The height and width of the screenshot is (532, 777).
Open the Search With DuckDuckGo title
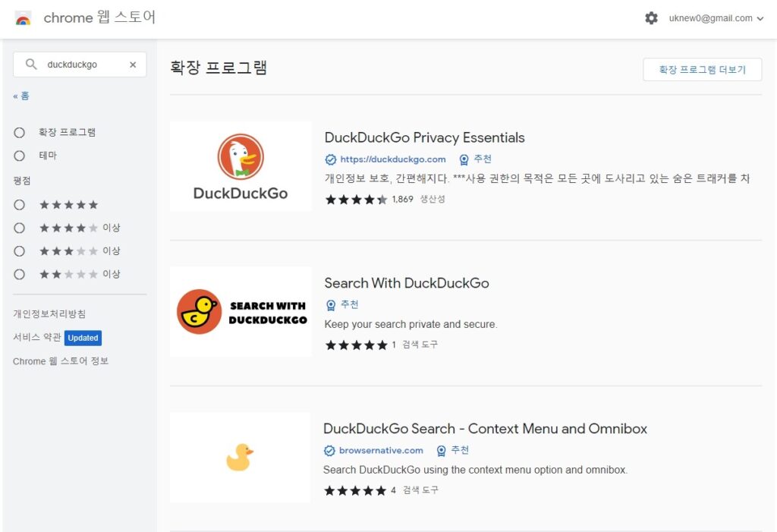(407, 282)
